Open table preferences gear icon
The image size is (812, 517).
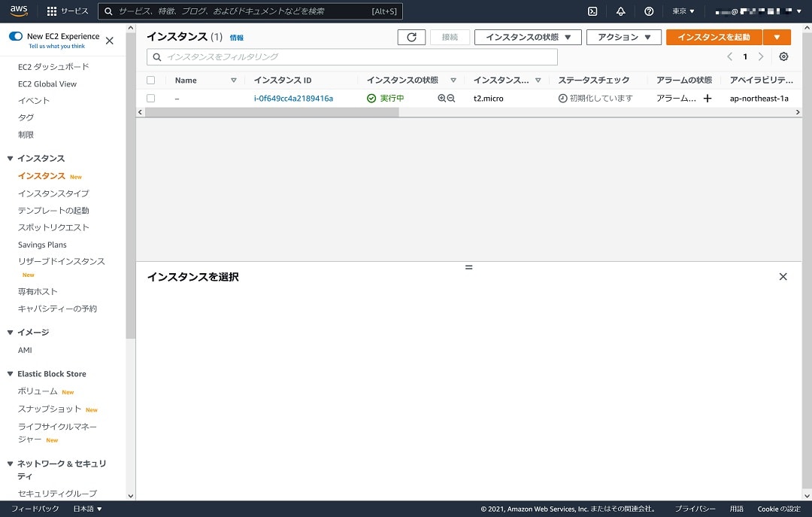point(783,56)
